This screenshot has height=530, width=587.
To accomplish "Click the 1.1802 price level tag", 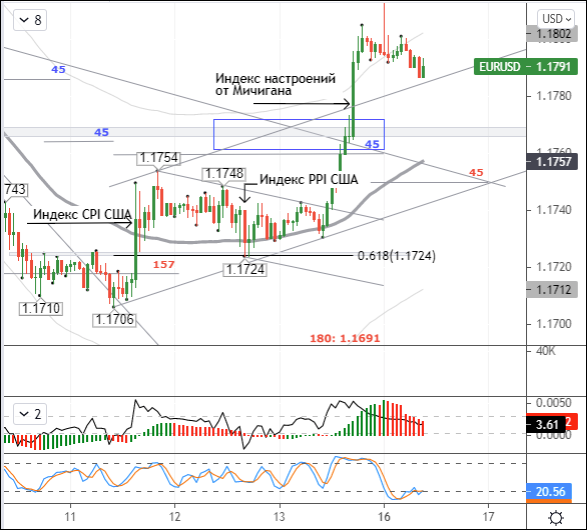I will pyautogui.click(x=552, y=34).
